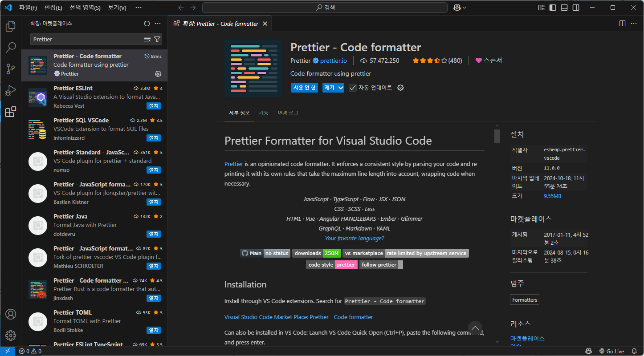Select Prettier-Standard extension in list

[x=94, y=161]
